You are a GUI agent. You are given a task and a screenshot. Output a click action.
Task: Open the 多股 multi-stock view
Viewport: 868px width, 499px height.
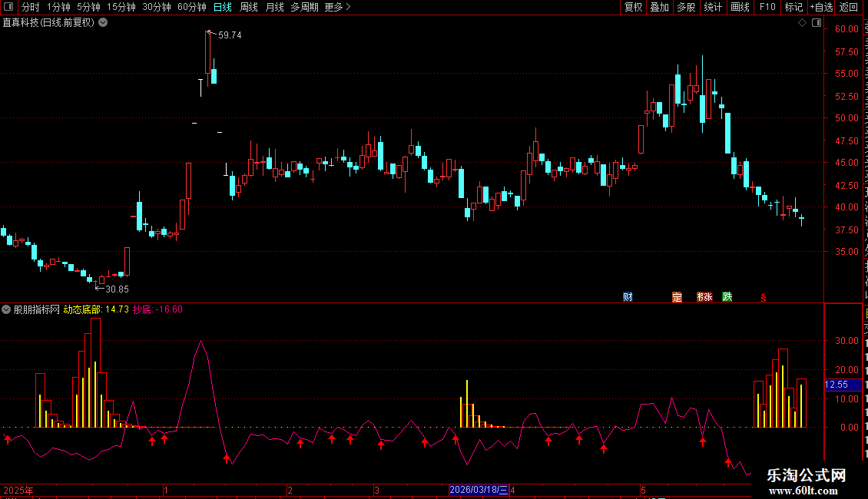tap(686, 7)
